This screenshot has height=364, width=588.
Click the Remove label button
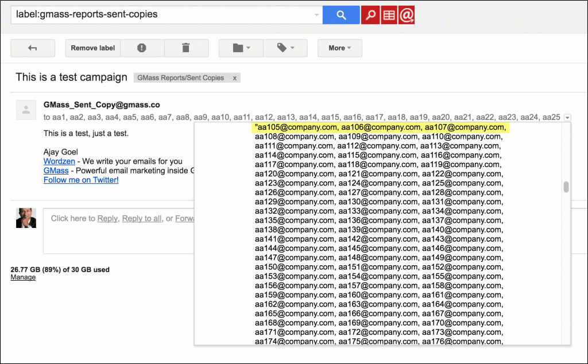click(x=92, y=48)
